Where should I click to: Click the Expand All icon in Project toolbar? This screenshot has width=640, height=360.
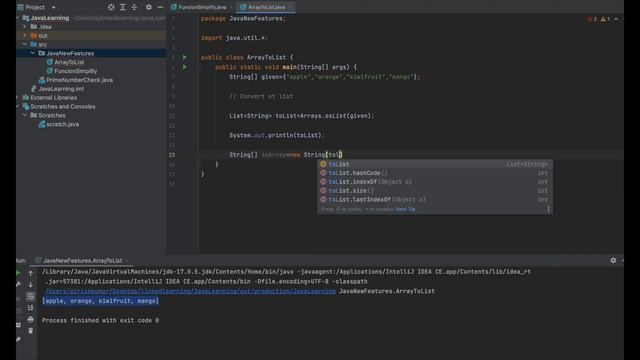pyautogui.click(x=122, y=7)
